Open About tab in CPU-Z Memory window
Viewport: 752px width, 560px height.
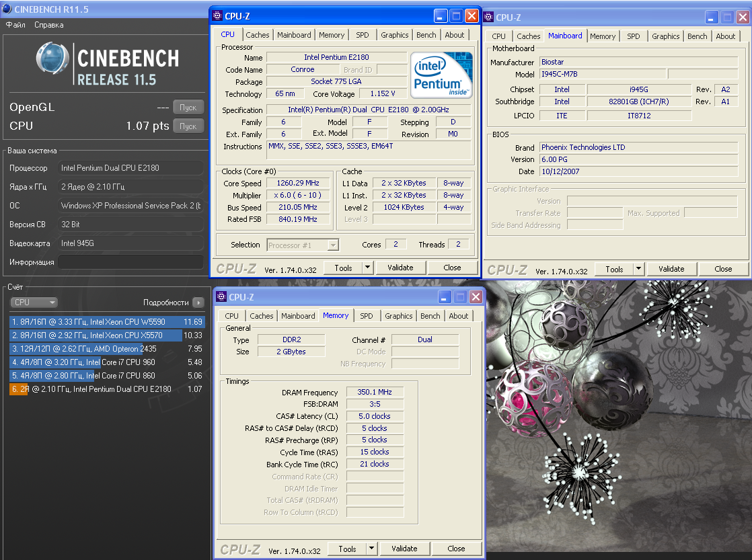459,316
